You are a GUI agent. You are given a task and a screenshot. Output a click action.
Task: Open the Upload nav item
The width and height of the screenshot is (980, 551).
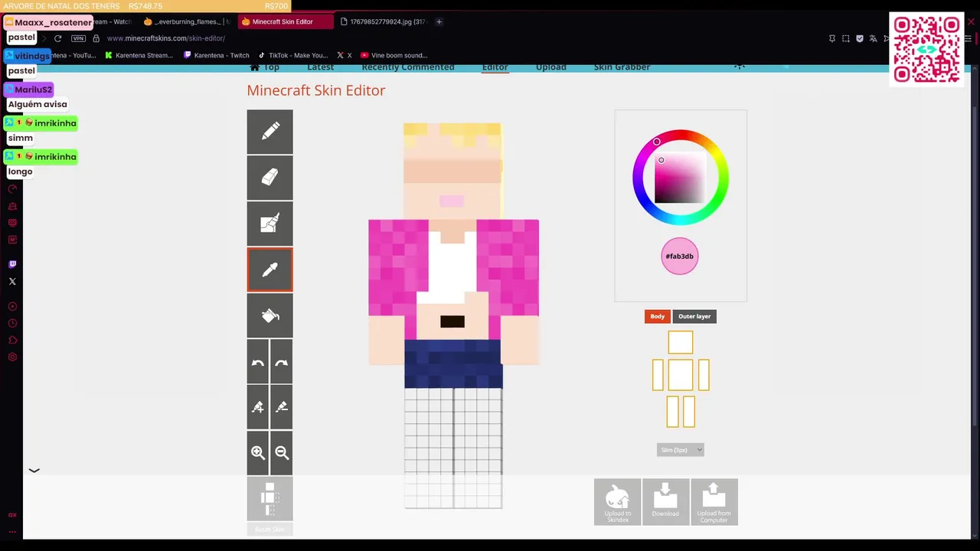coord(550,67)
